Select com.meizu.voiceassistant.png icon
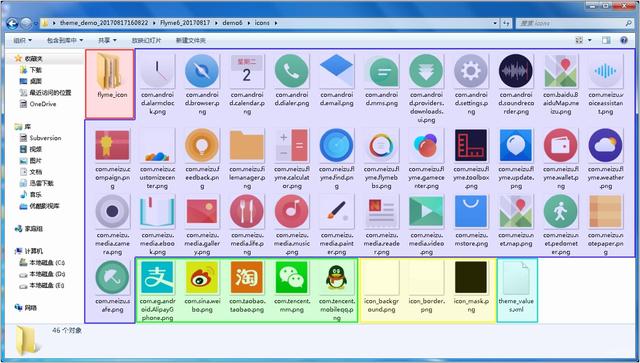Image resolution: width=640 pixels, height=363 pixels. [606, 71]
